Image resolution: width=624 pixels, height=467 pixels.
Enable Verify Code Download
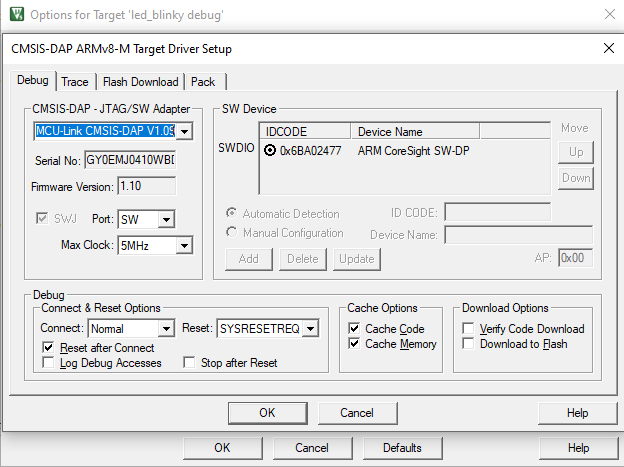469,328
